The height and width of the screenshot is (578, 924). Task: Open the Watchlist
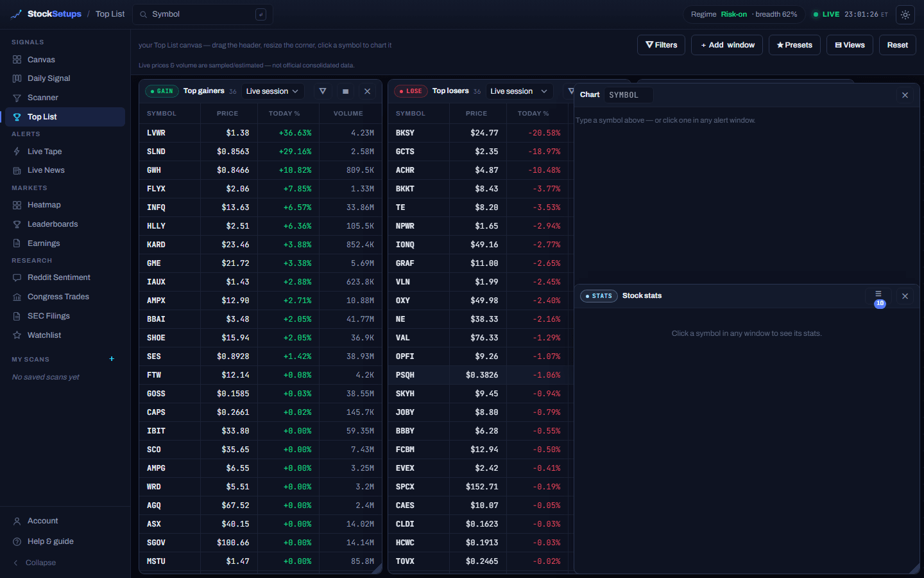65,335
